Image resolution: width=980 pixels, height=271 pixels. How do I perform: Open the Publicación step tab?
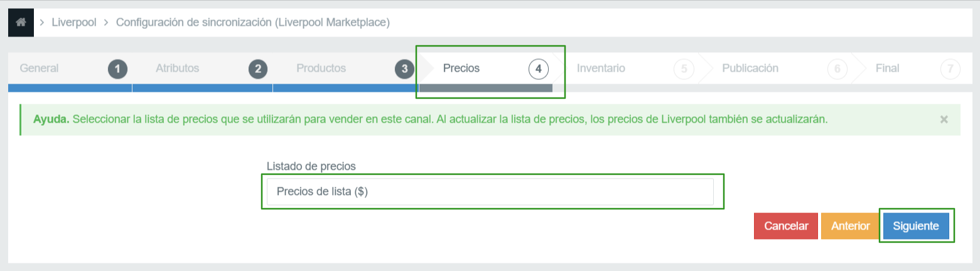click(x=778, y=69)
